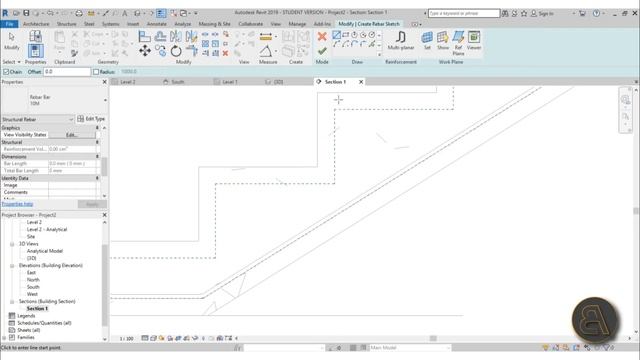Click the Offset value input field

point(67,72)
